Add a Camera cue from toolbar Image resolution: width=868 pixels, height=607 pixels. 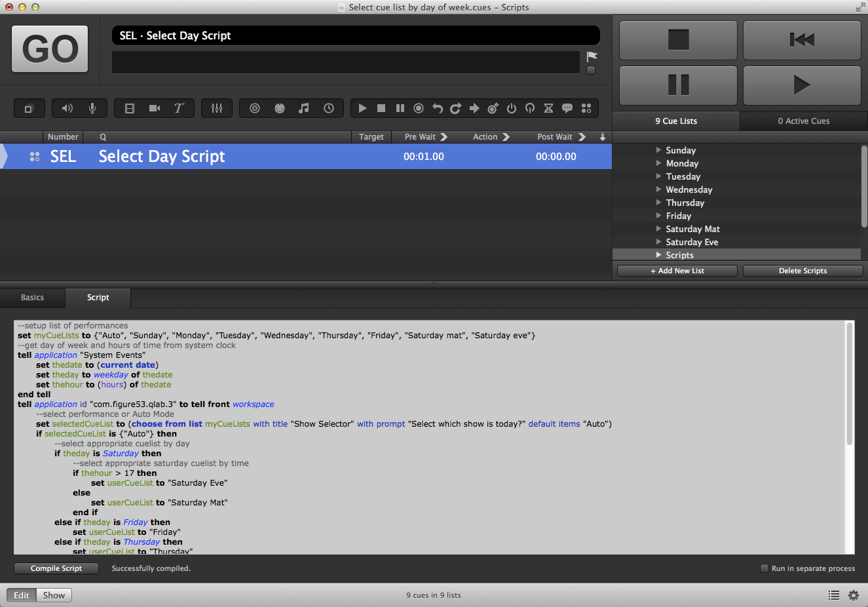click(x=155, y=108)
